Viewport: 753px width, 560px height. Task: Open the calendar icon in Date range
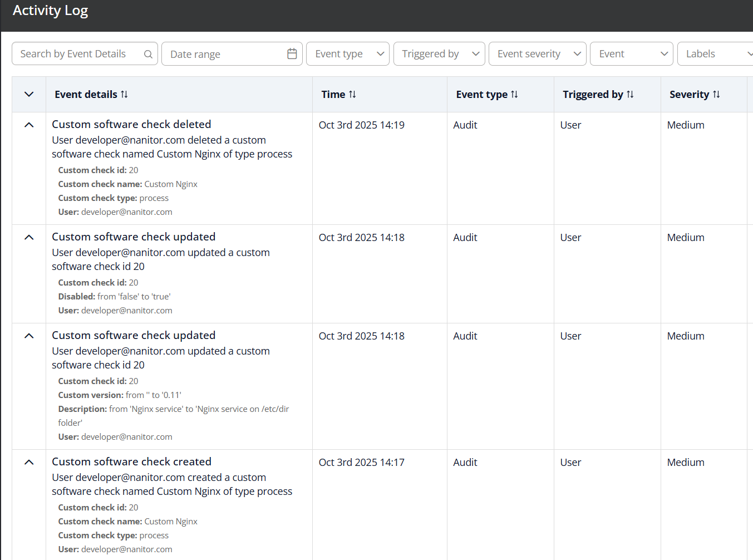(x=292, y=54)
